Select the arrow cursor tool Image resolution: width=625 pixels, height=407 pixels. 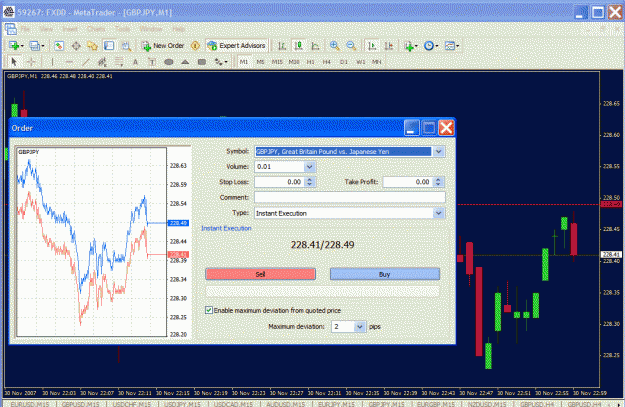coord(14,62)
